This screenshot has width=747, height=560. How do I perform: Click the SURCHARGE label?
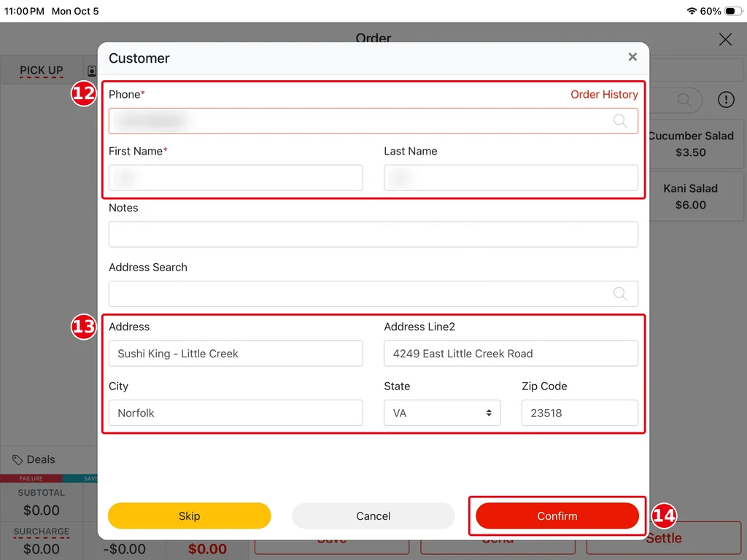click(42, 532)
